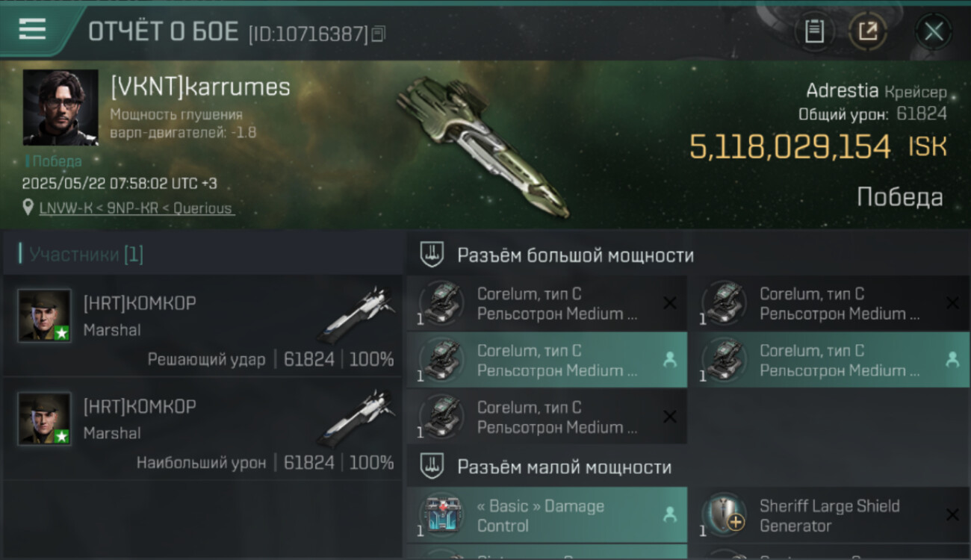Select highlighted left Corelum railgun dropped item
Image resolution: width=971 pixels, height=560 pixels.
(x=547, y=360)
